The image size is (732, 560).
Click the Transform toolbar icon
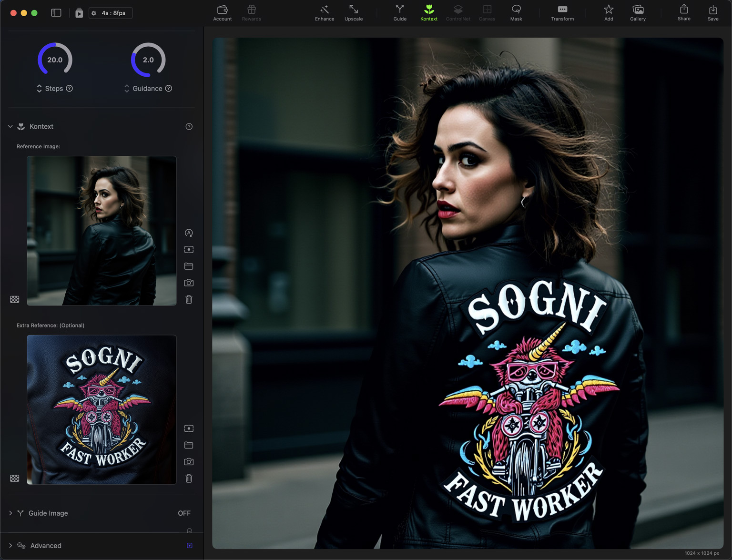[562, 13]
